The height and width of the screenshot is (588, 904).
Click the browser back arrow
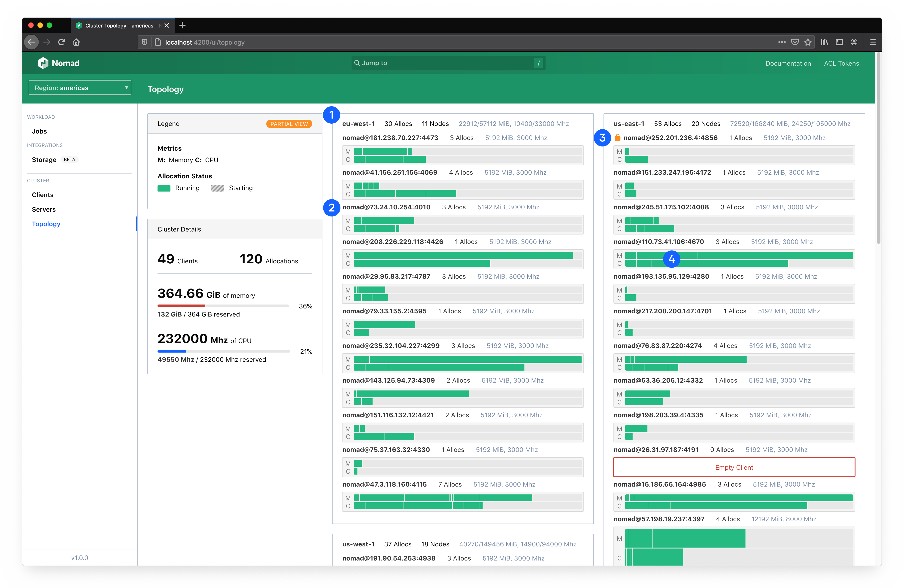tap(31, 42)
